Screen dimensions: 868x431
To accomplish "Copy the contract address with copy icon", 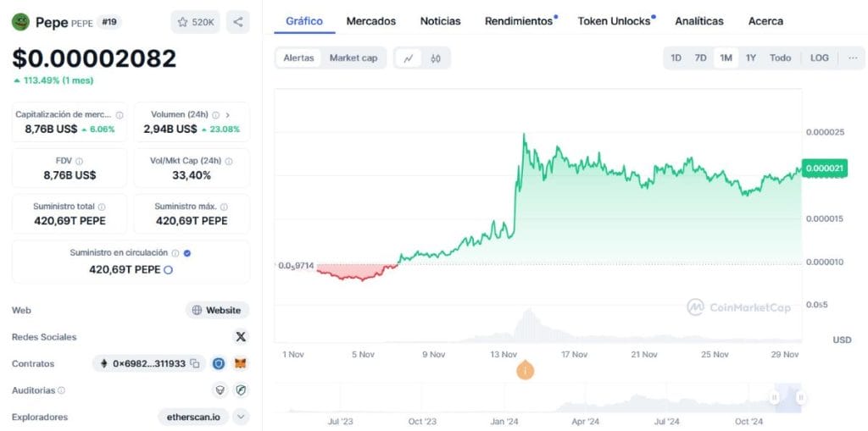I will (x=195, y=363).
